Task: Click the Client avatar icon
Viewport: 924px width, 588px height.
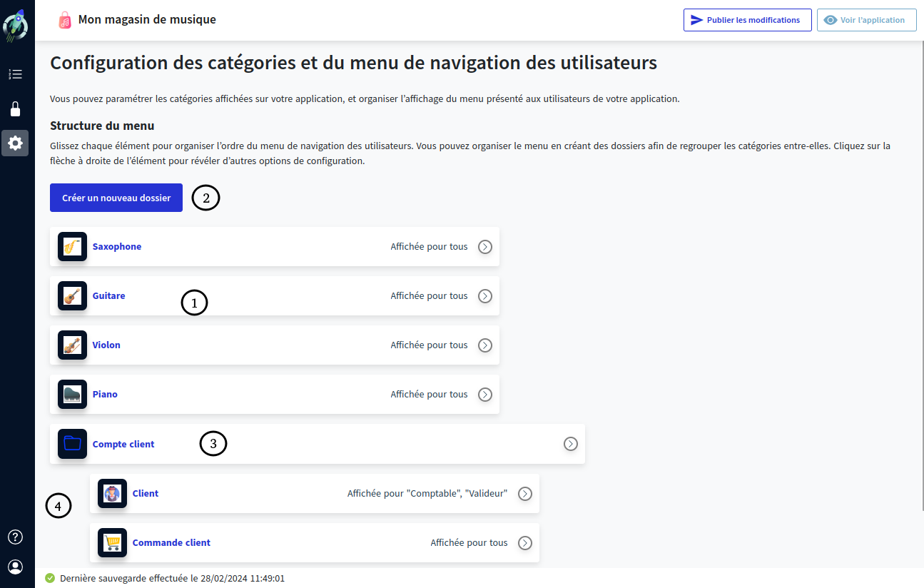Action: (112, 493)
